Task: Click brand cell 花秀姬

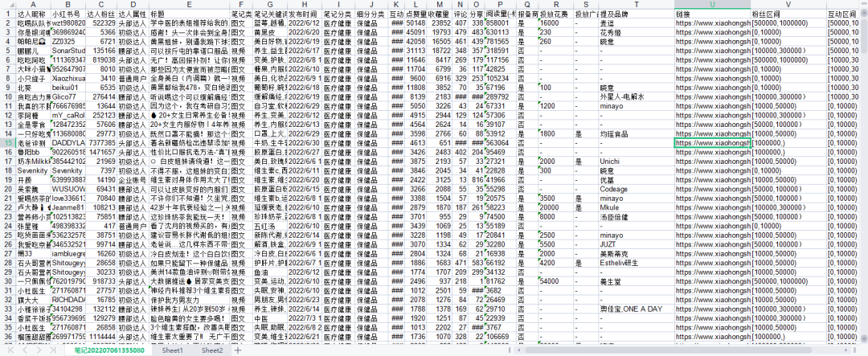Action: pyautogui.click(x=636, y=32)
